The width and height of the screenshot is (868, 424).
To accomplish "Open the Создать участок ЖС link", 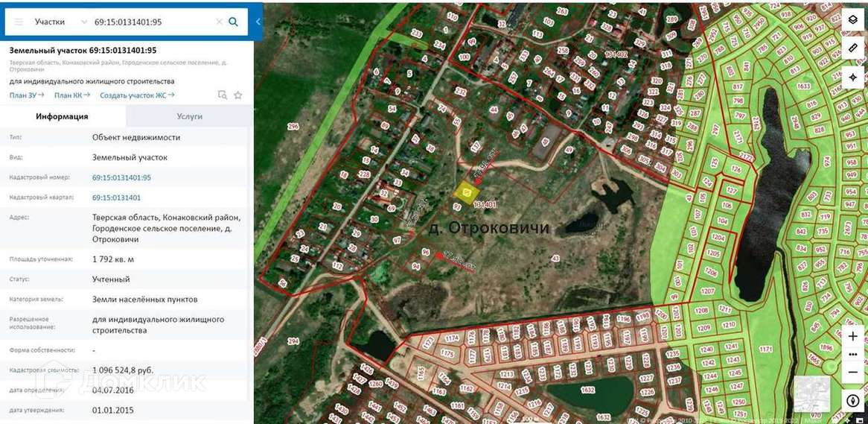I will (137, 95).
